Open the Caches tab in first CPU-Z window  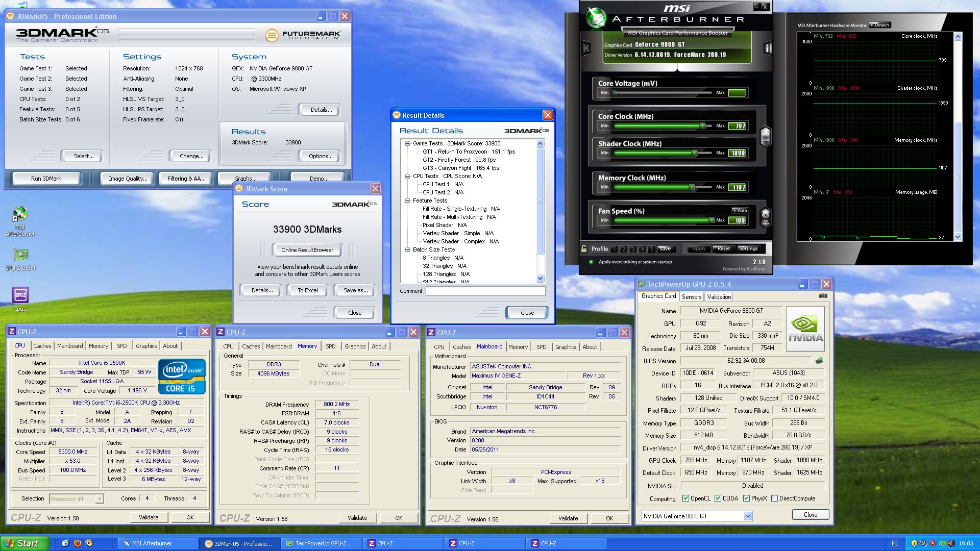point(42,346)
